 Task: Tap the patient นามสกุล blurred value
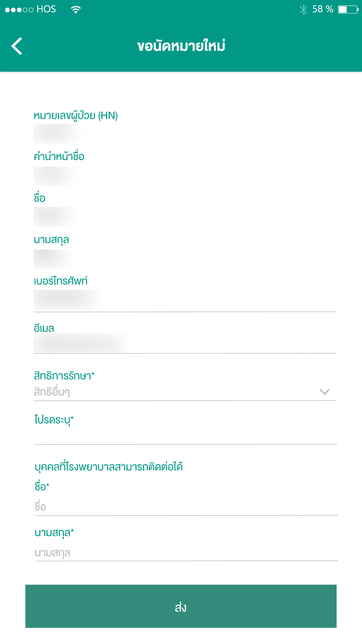(55, 259)
